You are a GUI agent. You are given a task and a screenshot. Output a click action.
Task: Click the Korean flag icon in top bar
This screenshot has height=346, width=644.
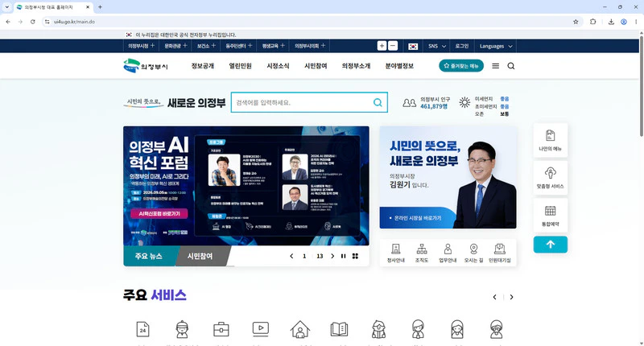pyautogui.click(x=413, y=47)
